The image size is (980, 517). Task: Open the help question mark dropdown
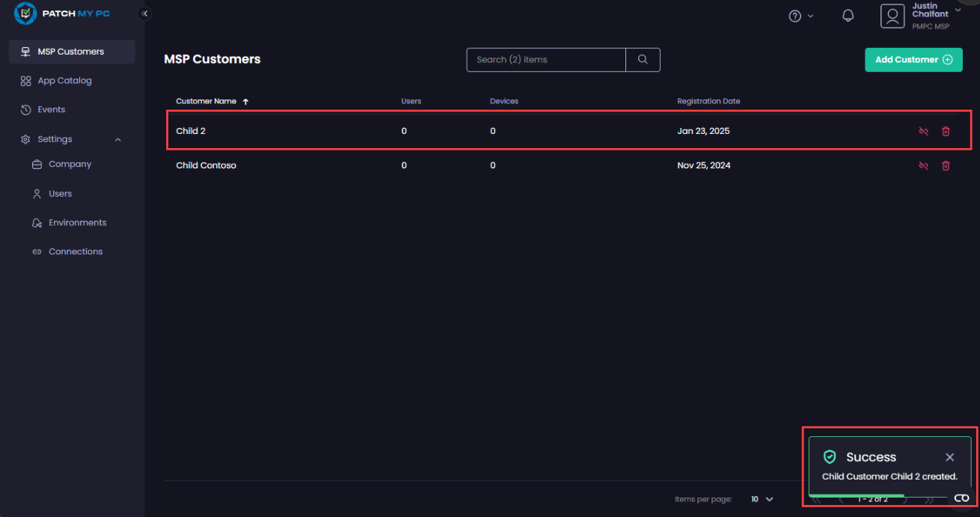point(800,16)
